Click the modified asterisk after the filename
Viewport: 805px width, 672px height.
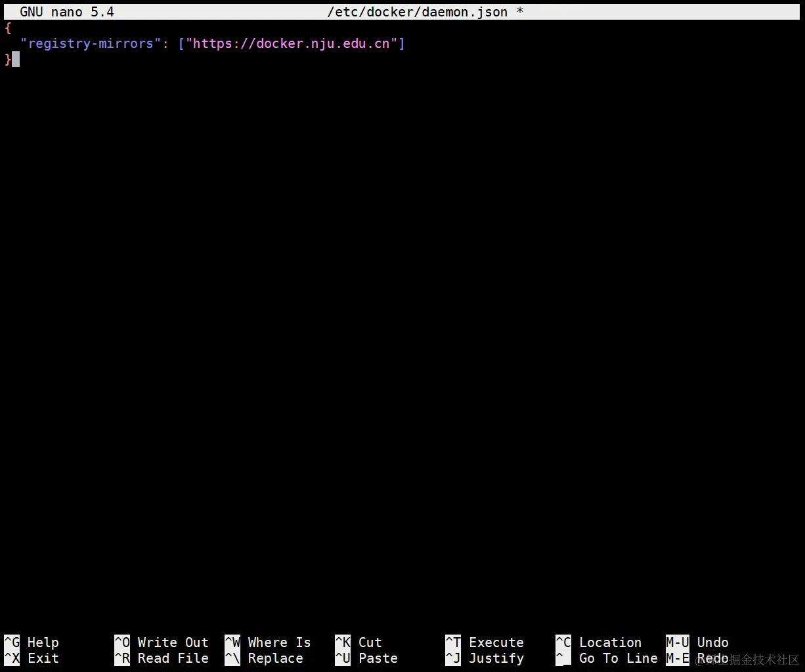(520, 12)
